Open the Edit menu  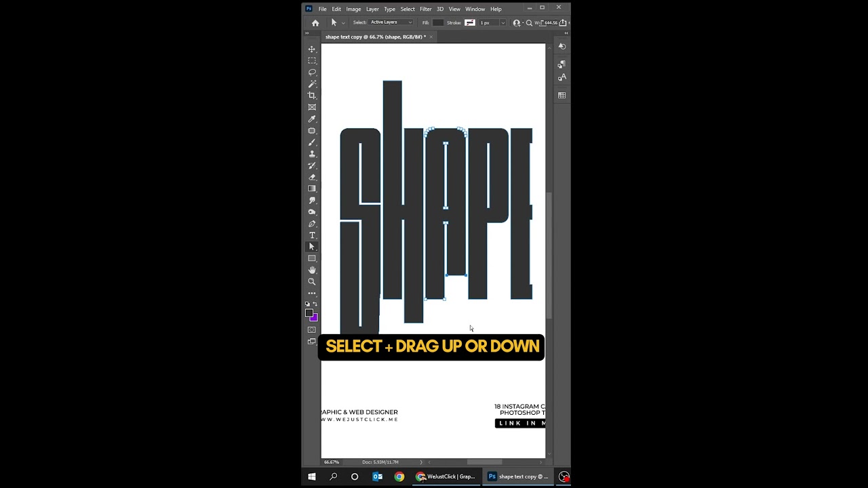(x=336, y=9)
